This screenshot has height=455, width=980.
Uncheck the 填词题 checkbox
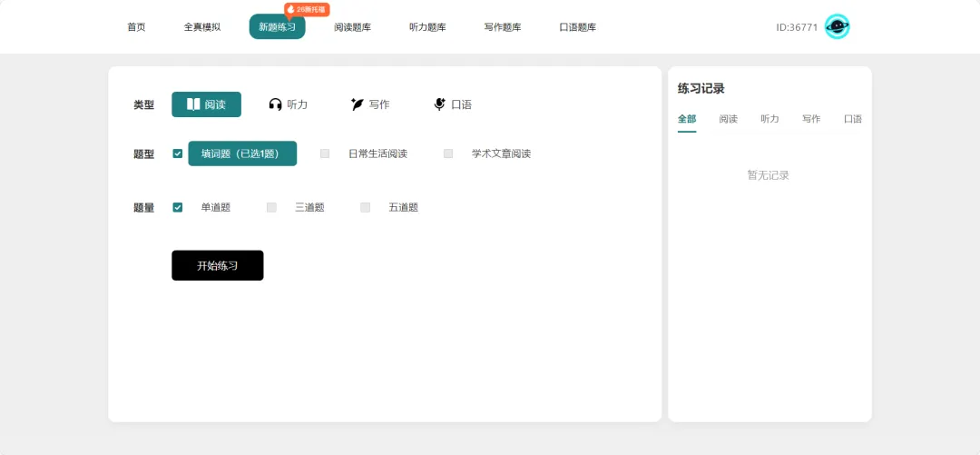coord(178,153)
